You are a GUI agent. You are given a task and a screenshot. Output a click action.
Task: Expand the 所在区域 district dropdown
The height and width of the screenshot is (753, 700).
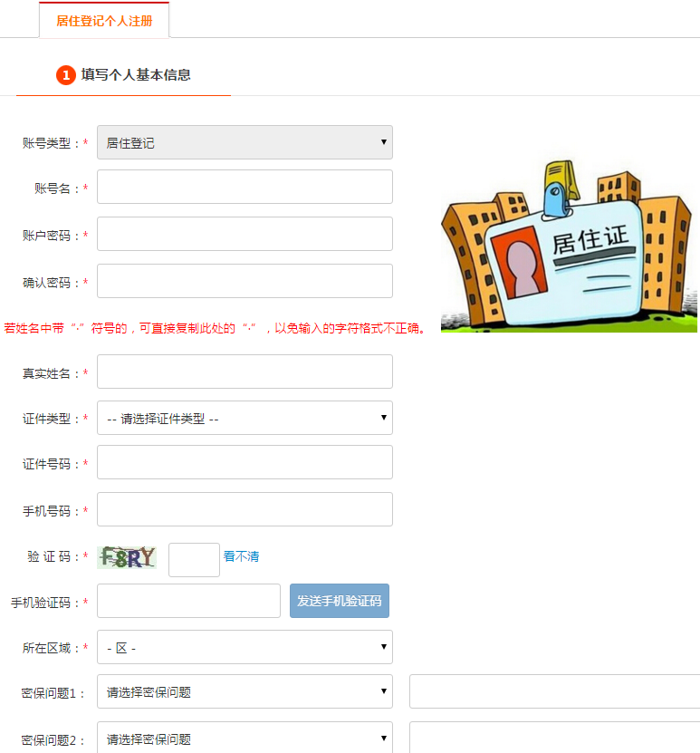(x=245, y=647)
